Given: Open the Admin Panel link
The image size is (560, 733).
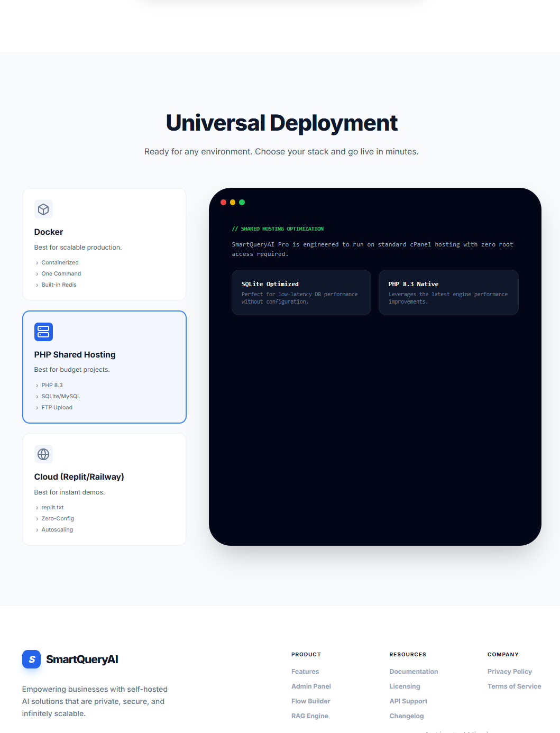Looking at the screenshot, I should 311,686.
